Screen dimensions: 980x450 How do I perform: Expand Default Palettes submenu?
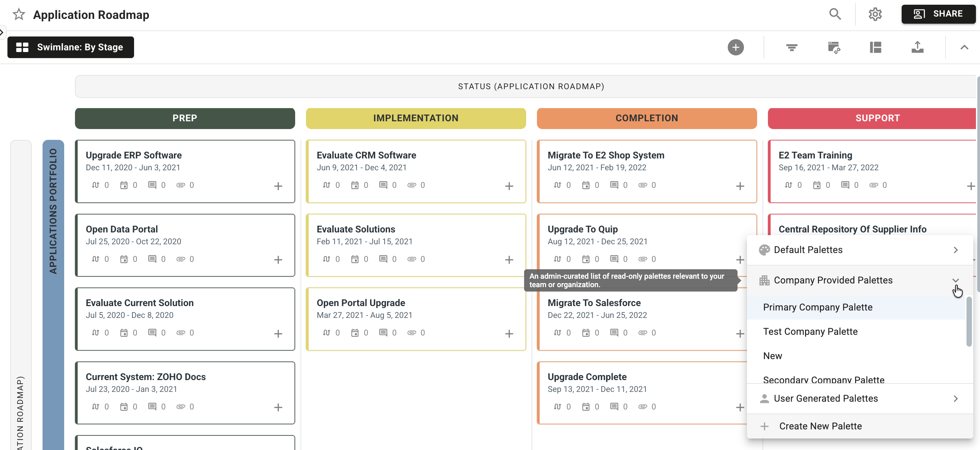coord(860,250)
